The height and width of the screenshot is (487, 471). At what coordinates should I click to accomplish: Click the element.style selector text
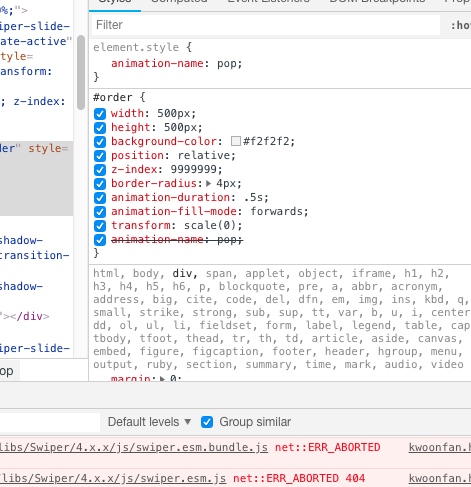coord(136,47)
